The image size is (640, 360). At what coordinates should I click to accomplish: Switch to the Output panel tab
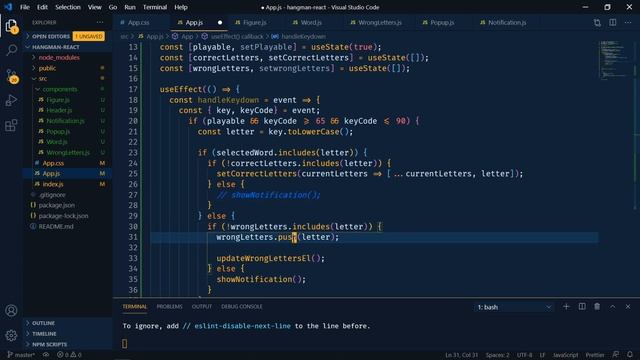point(202,307)
